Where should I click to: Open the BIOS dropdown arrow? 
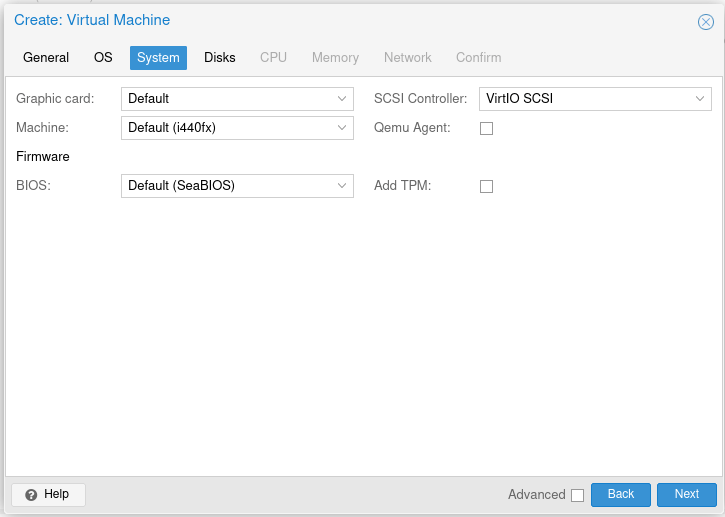click(342, 186)
